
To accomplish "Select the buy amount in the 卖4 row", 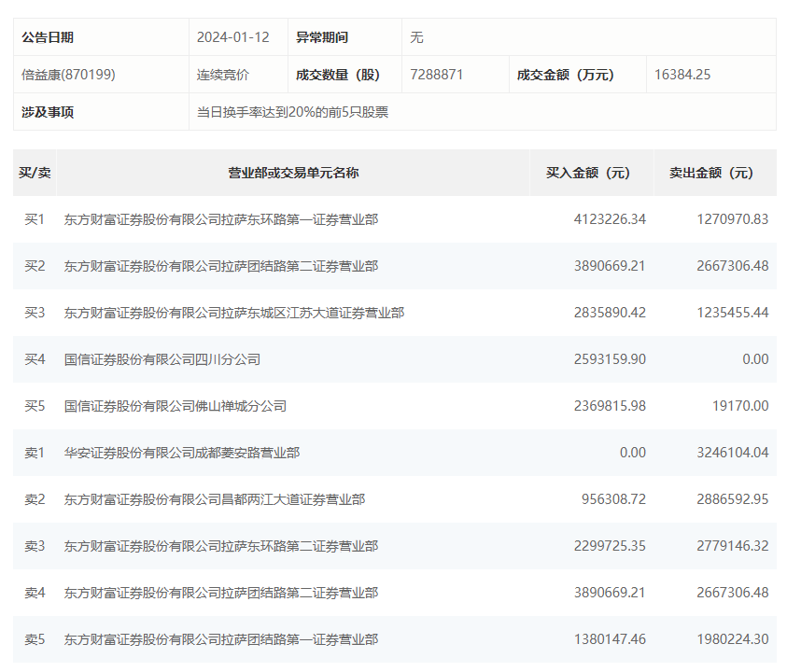I will [610, 593].
